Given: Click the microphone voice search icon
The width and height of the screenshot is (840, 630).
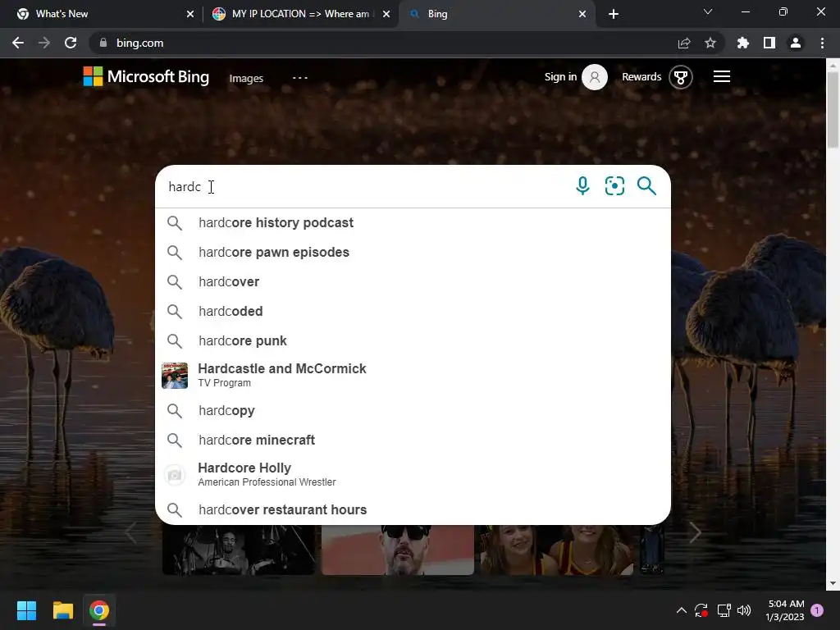Looking at the screenshot, I should pyautogui.click(x=582, y=186).
